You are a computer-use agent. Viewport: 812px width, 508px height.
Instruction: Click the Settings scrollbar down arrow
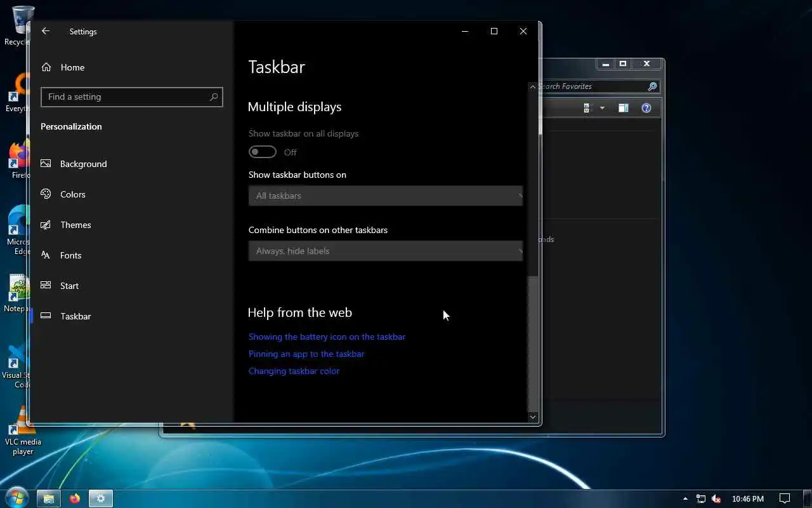pyautogui.click(x=533, y=417)
